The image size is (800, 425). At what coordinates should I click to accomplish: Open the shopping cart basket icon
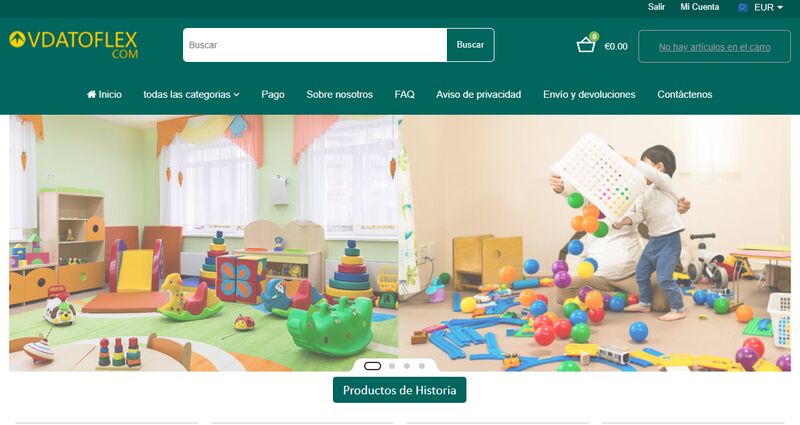(x=585, y=45)
